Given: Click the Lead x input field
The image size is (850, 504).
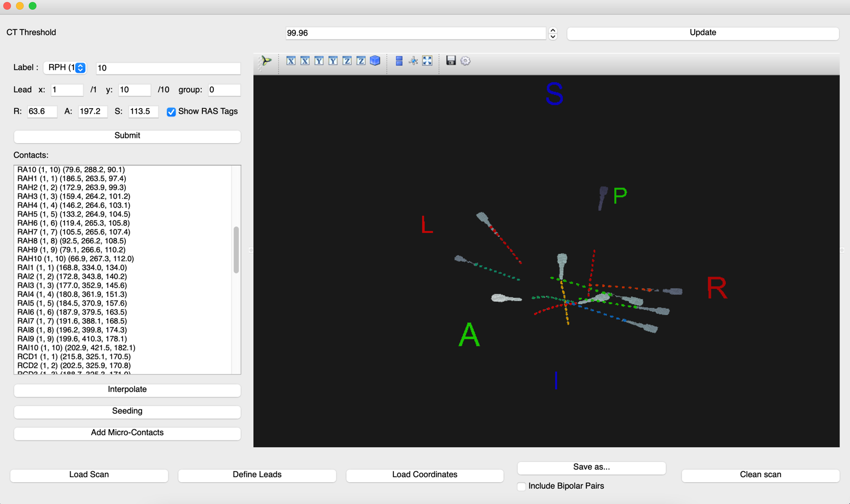Looking at the screenshot, I should tap(67, 90).
